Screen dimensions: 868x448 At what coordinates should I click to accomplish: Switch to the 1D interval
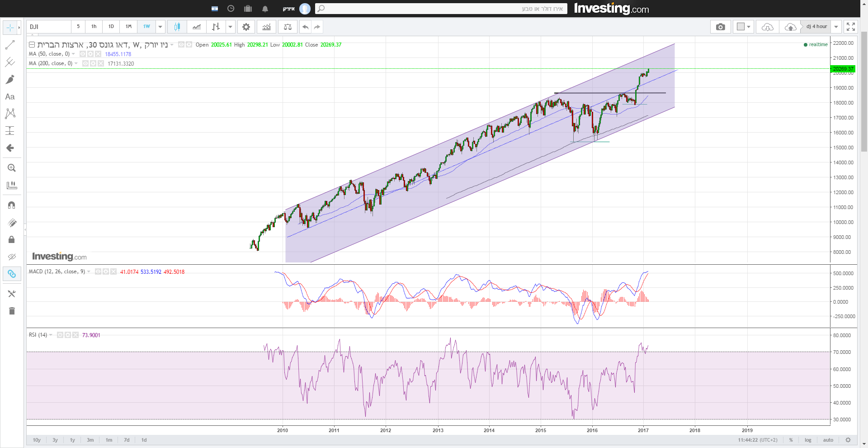point(111,27)
